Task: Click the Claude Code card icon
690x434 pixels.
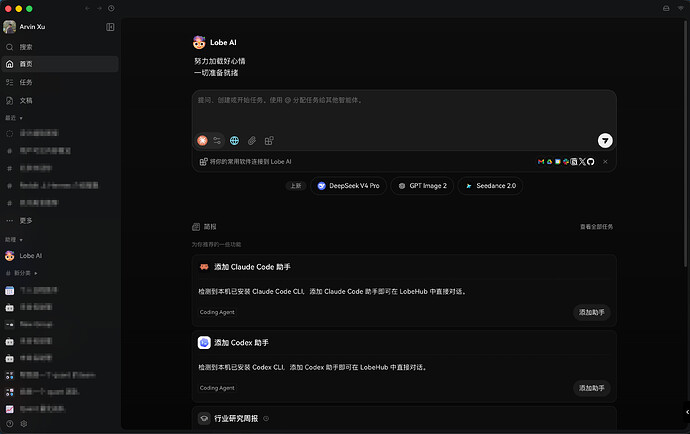Action: (x=204, y=267)
